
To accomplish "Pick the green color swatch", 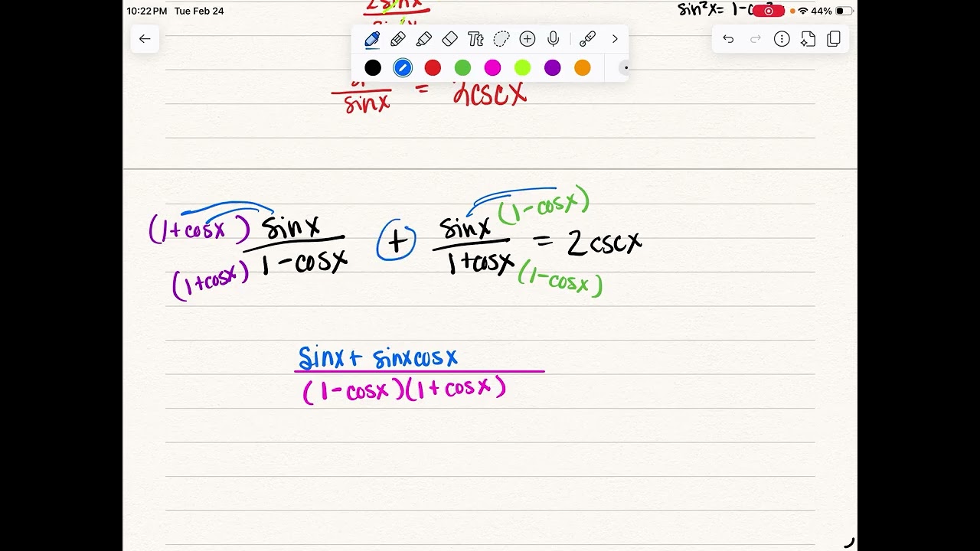I will [462, 68].
